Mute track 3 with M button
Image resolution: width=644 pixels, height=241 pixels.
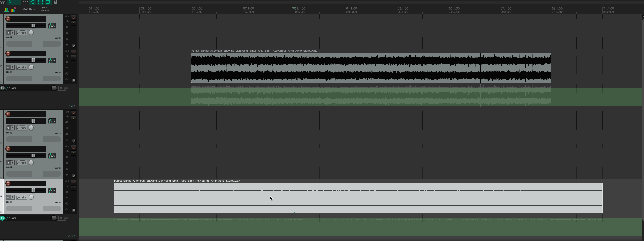pos(73,113)
